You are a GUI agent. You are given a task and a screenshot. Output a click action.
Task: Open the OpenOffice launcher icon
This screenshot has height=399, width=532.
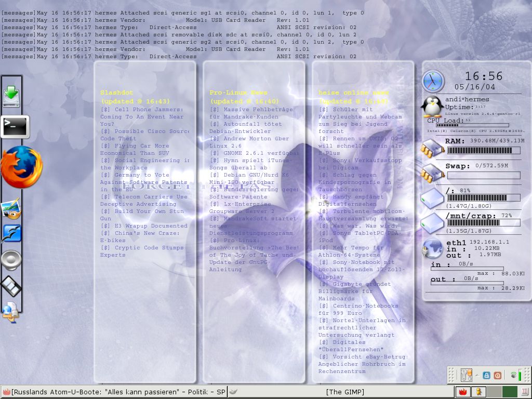pyautogui.click(x=11, y=233)
